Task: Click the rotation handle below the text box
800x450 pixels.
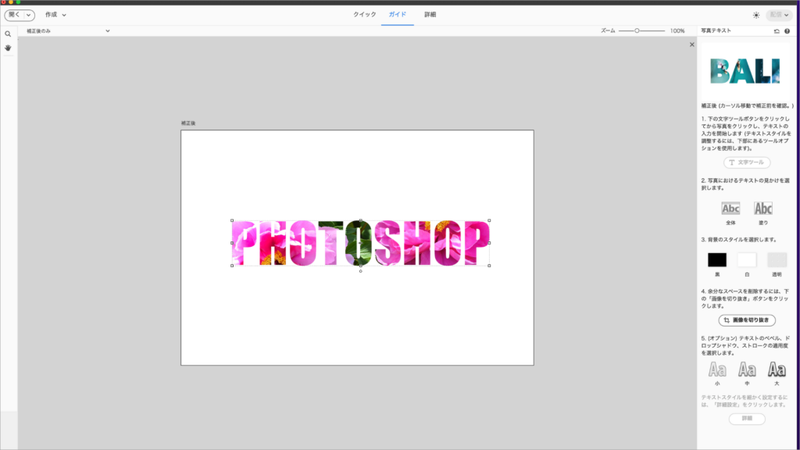Action: coord(361,271)
